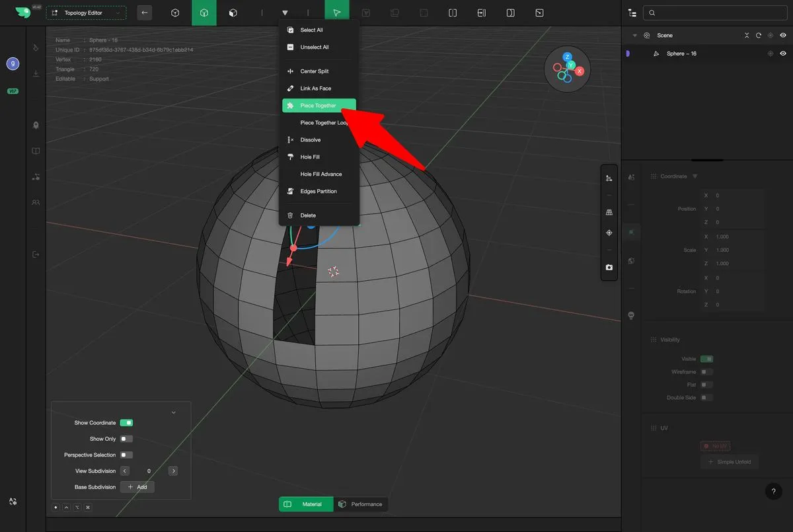Click the help question mark icon
The image size is (793, 532).
click(773, 492)
